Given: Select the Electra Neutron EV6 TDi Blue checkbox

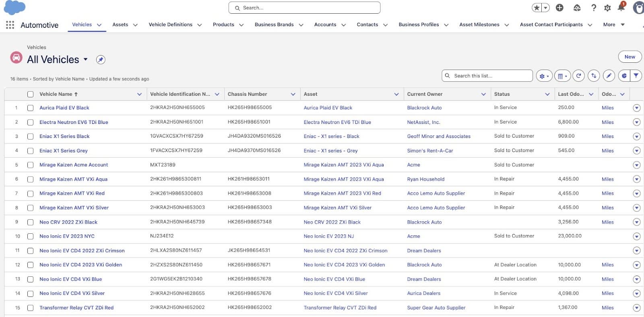Looking at the screenshot, I should pos(30,122).
